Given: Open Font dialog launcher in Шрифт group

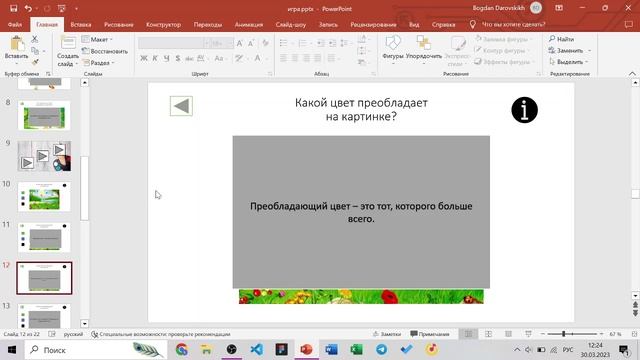Looking at the screenshot, I should (x=270, y=74).
